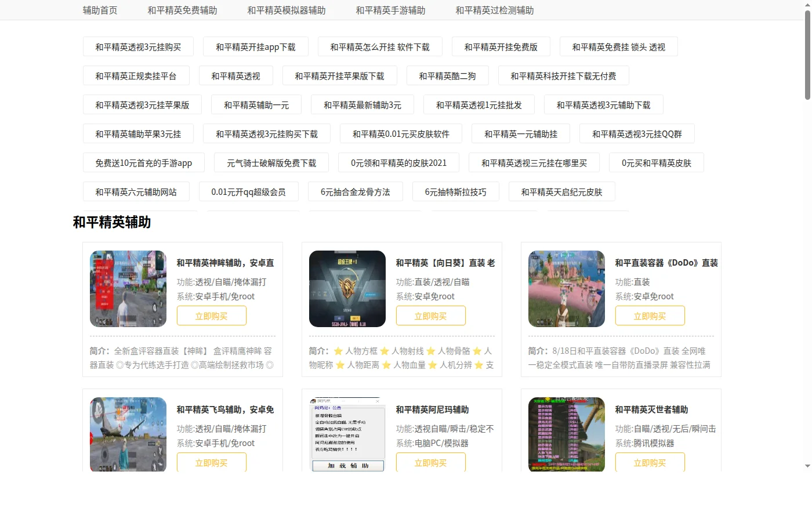Click 和平精英透视三元挂在哪里买 tag

coord(534,163)
